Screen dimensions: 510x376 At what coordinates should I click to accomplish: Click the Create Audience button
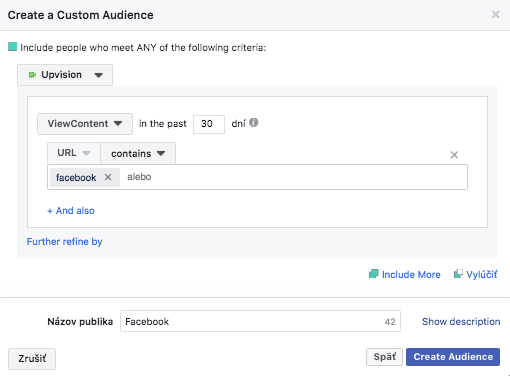click(453, 357)
